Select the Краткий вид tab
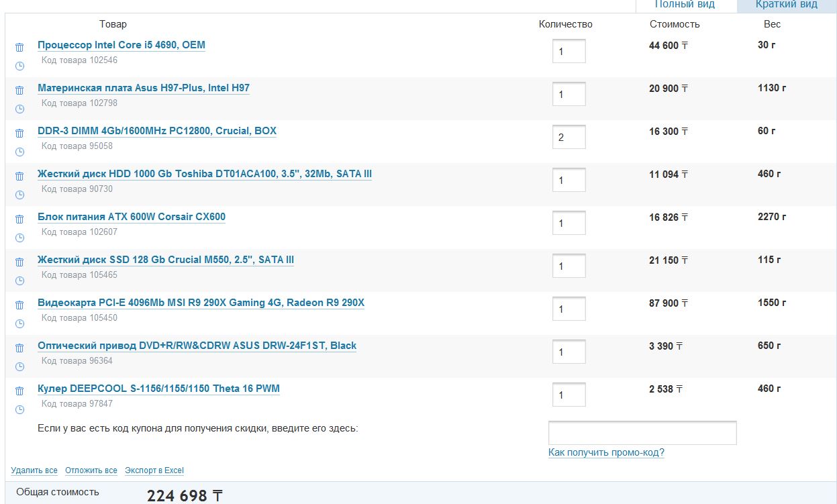Screen dimensions: 837x504 787,5
